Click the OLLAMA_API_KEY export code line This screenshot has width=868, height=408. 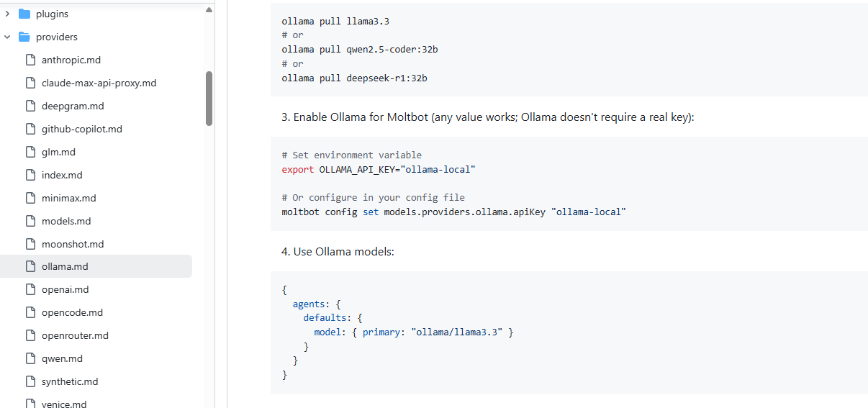[x=379, y=169]
